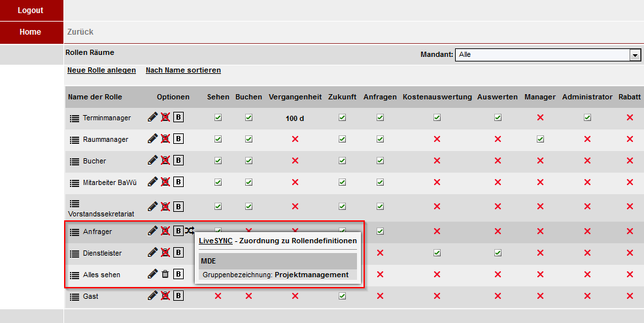
Task: Click the crossed-out trash icon for Mitarbeiter BaWü
Action: [165, 182]
